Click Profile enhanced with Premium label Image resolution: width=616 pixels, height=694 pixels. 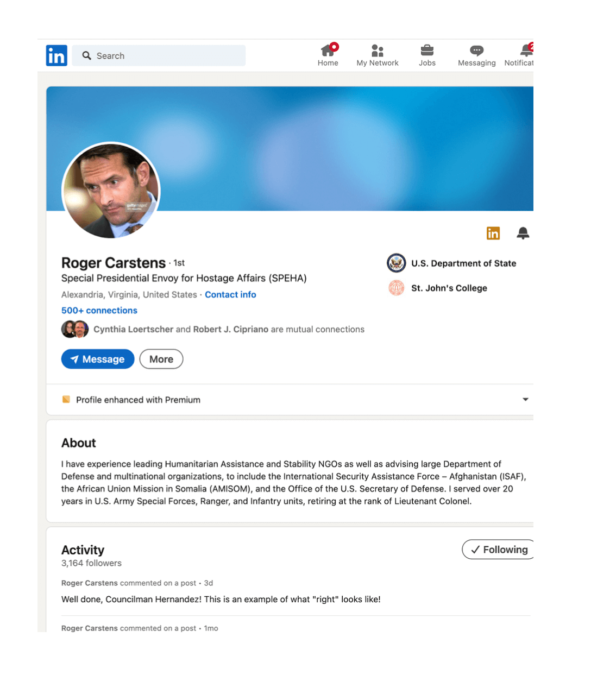tap(138, 400)
